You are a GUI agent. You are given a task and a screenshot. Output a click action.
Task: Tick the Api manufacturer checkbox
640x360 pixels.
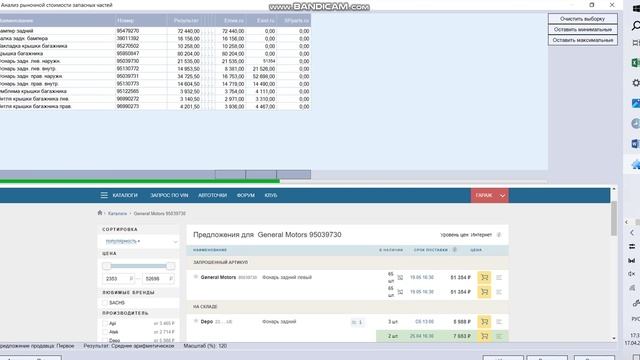pos(105,323)
